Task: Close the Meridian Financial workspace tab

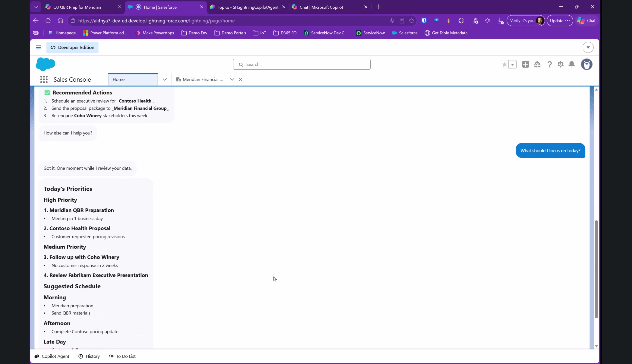Action: click(x=240, y=79)
